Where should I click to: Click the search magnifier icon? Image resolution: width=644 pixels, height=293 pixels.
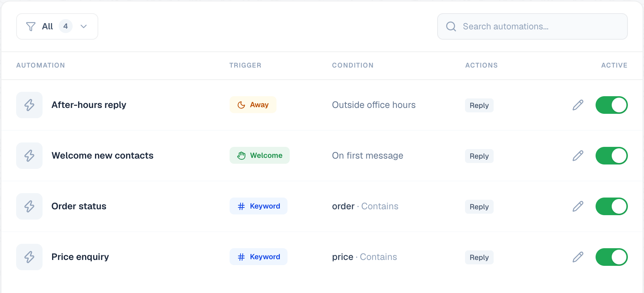click(451, 26)
